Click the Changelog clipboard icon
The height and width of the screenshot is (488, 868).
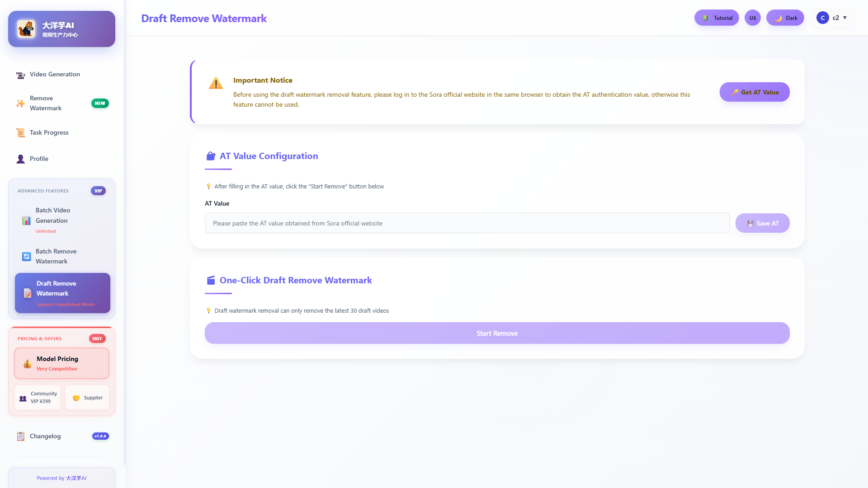click(20, 436)
